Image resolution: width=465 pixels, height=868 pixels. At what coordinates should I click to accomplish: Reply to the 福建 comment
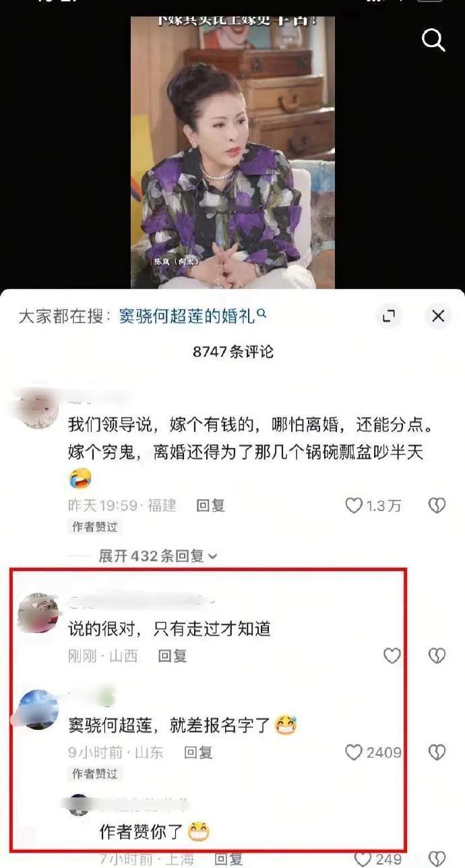210,505
